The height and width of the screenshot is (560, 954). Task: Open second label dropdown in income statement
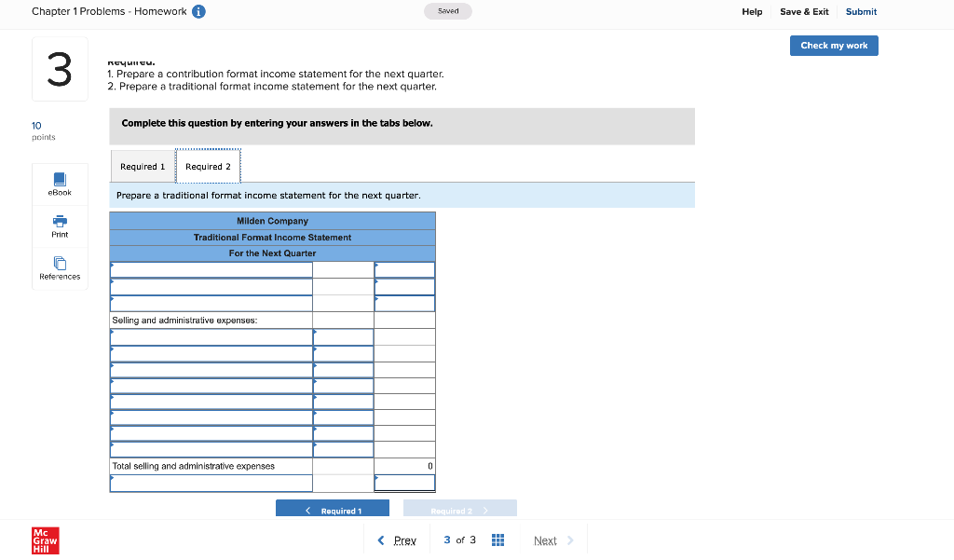[x=211, y=287]
